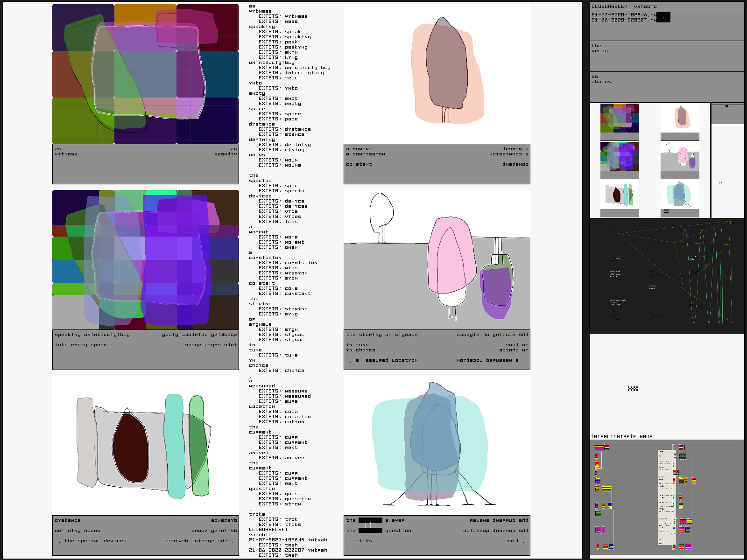Select the blue figure thumbnail in sidebar
The width and height of the screenshot is (747, 560).
(x=680, y=195)
